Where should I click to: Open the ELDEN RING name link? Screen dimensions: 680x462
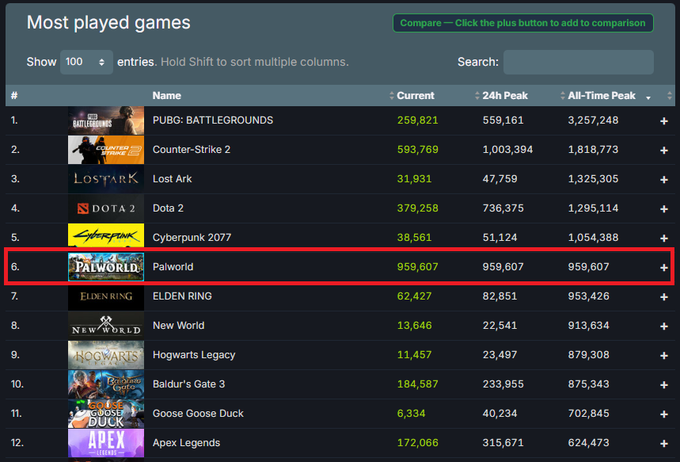point(182,296)
